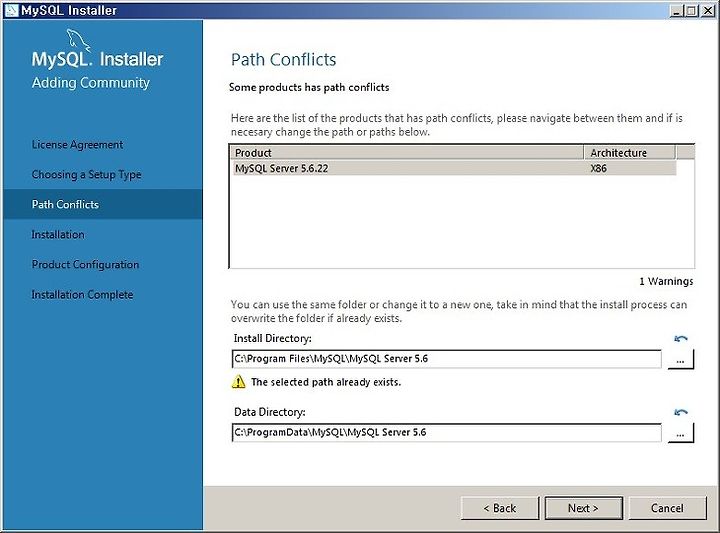The height and width of the screenshot is (533, 720).
Task: Open the License Agreement step in the sidebar
Action: (x=77, y=145)
